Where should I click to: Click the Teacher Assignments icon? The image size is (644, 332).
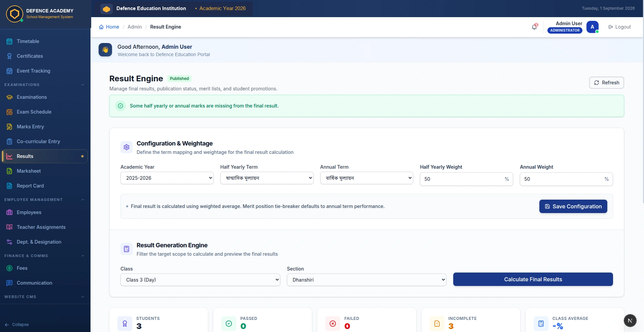point(9,227)
